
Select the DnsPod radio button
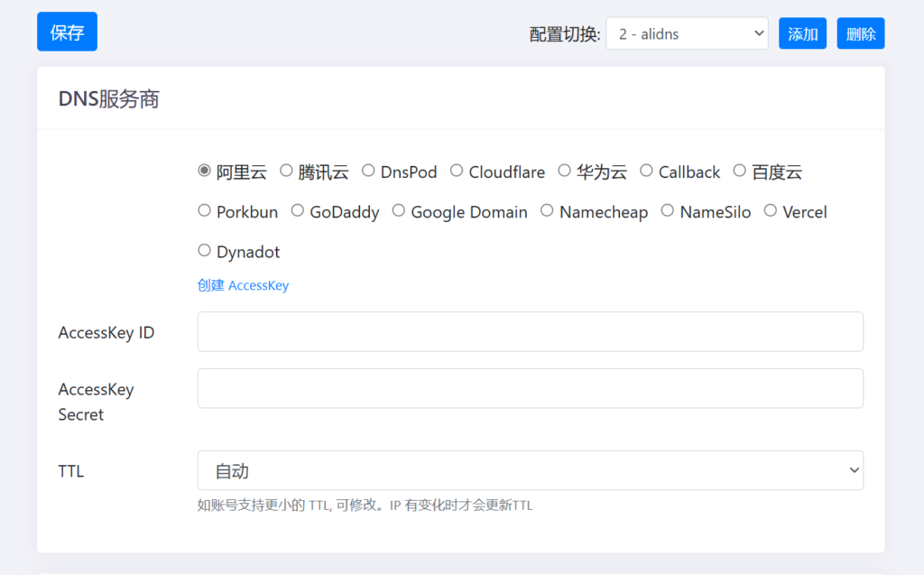368,171
